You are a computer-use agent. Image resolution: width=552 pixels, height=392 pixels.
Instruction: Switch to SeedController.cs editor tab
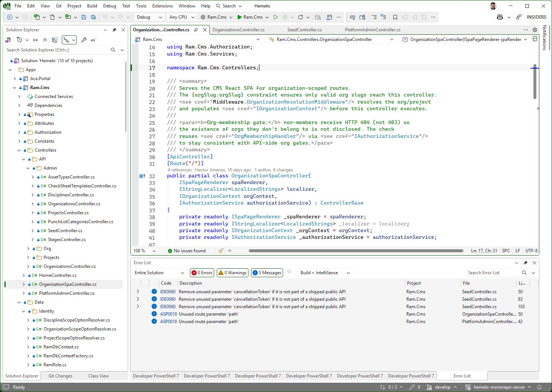click(x=304, y=30)
